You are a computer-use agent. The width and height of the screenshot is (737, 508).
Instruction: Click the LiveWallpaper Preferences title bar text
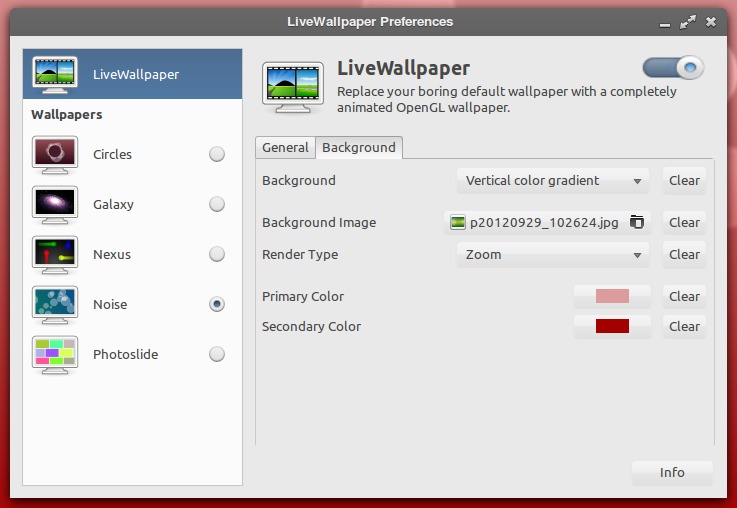click(370, 22)
